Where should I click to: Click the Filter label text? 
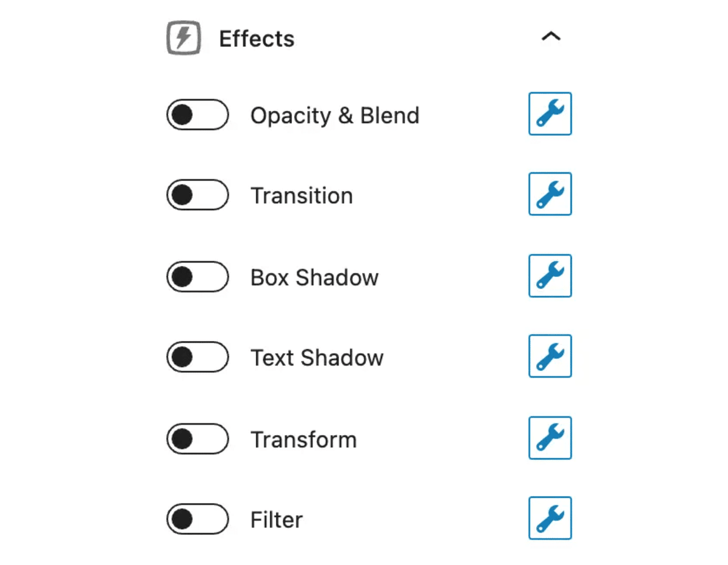click(276, 519)
